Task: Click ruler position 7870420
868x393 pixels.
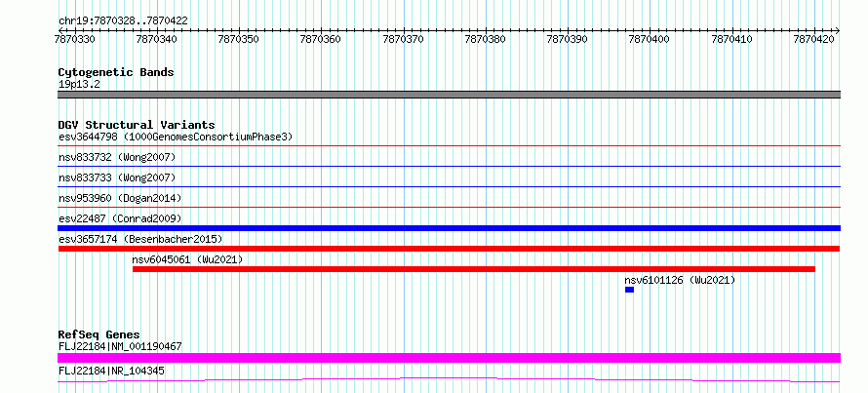Action: (814, 39)
